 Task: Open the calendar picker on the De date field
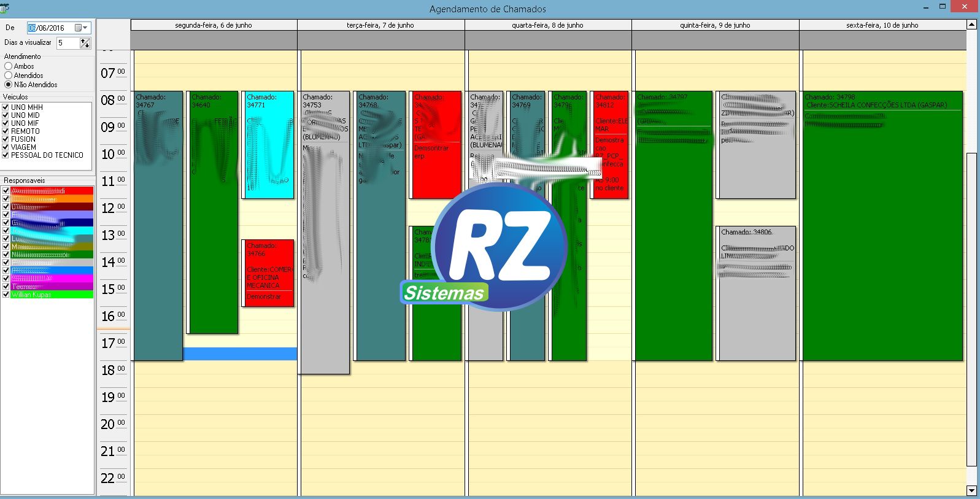[x=82, y=28]
